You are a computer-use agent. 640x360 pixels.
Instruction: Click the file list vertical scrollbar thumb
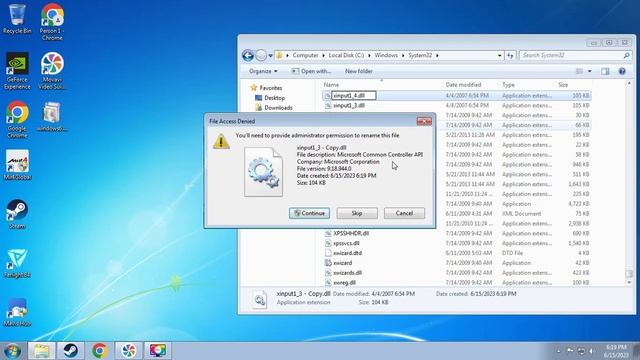629,274
